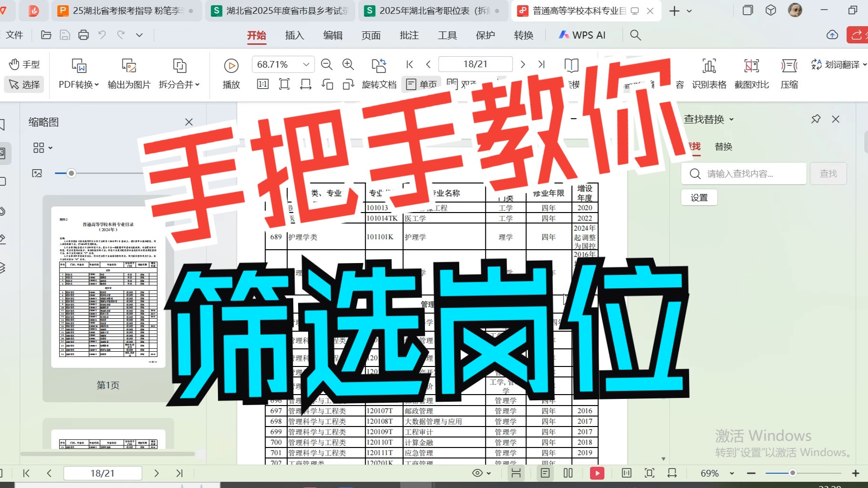Switch to the 替换 tab
Viewport: 868px width, 488px height.
coord(723,147)
